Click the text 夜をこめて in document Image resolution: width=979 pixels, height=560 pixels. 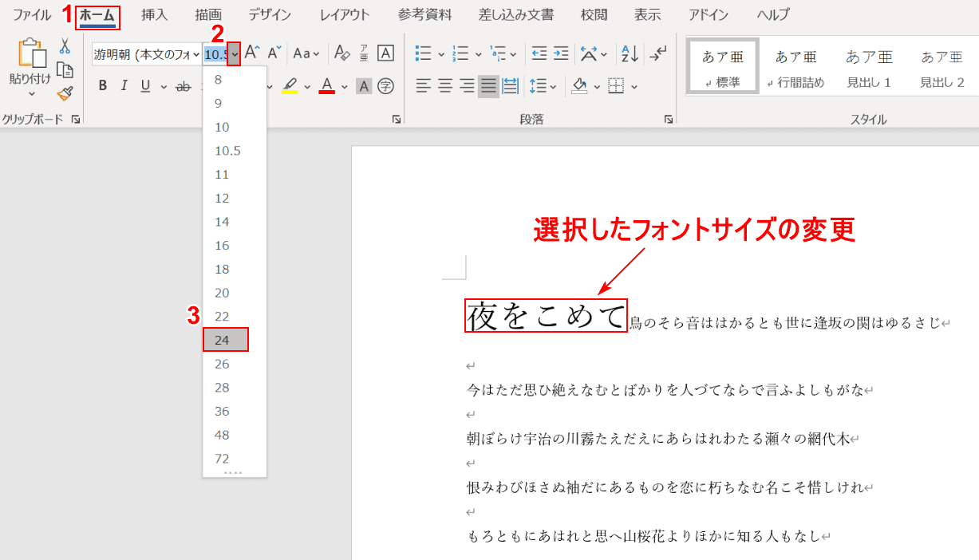(x=546, y=316)
